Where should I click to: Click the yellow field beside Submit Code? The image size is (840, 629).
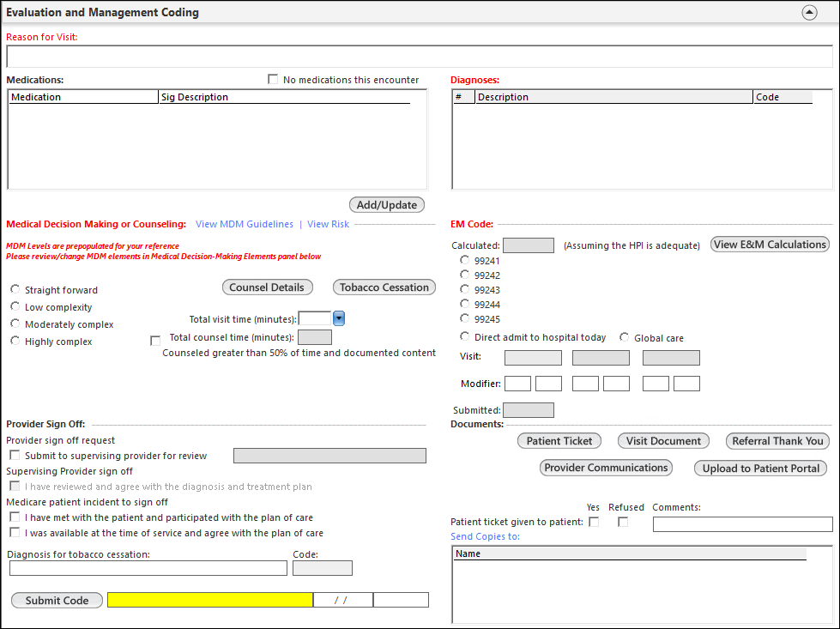[x=210, y=600]
